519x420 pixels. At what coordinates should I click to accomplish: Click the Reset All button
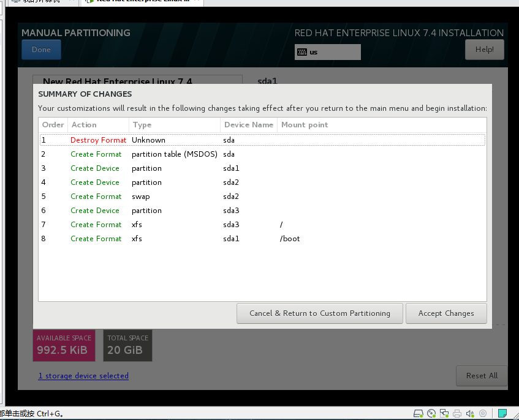pyautogui.click(x=482, y=376)
